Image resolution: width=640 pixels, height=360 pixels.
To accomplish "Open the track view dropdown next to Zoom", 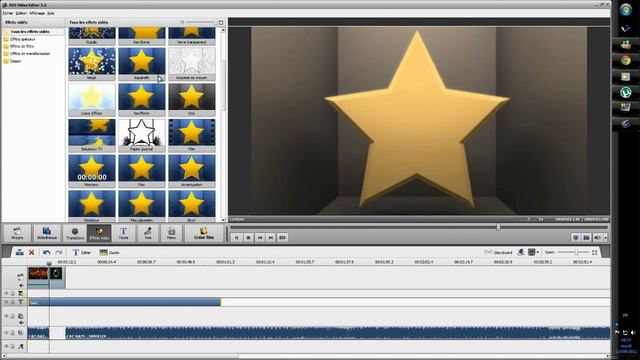I will click(x=533, y=253).
